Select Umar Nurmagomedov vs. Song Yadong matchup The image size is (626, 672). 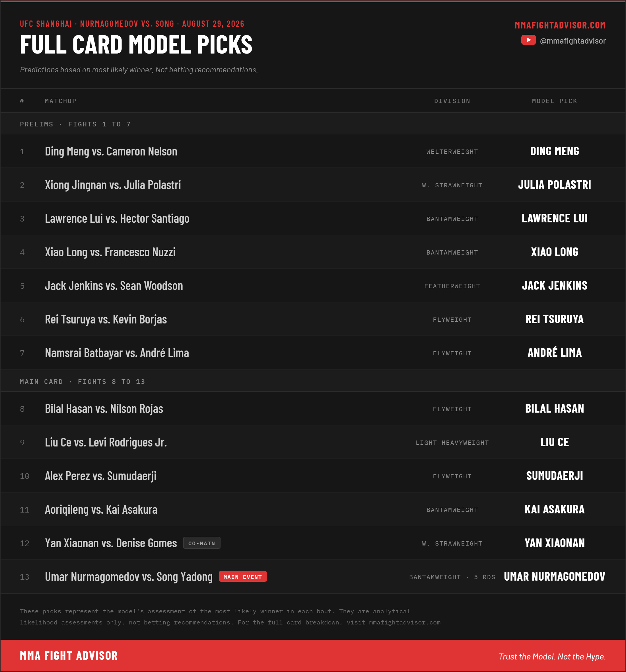[x=129, y=577]
